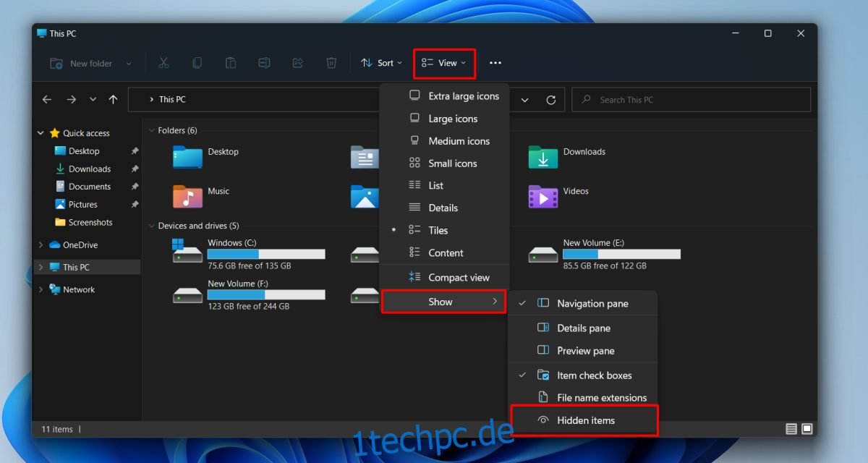This screenshot has width=868, height=463.
Task: Open the Sort dropdown menu
Action: (x=381, y=63)
